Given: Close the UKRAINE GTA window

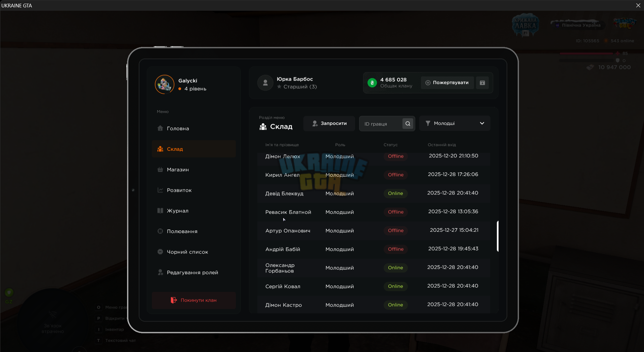Looking at the screenshot, I should pyautogui.click(x=638, y=5).
